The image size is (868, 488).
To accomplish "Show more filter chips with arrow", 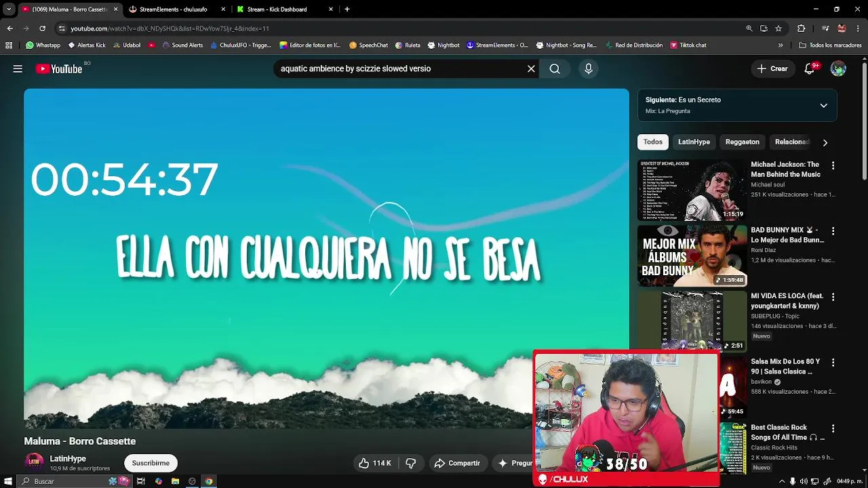I will pos(825,142).
